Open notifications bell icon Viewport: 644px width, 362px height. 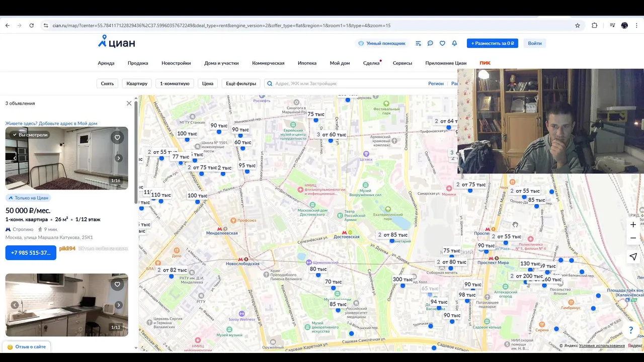pos(454,43)
